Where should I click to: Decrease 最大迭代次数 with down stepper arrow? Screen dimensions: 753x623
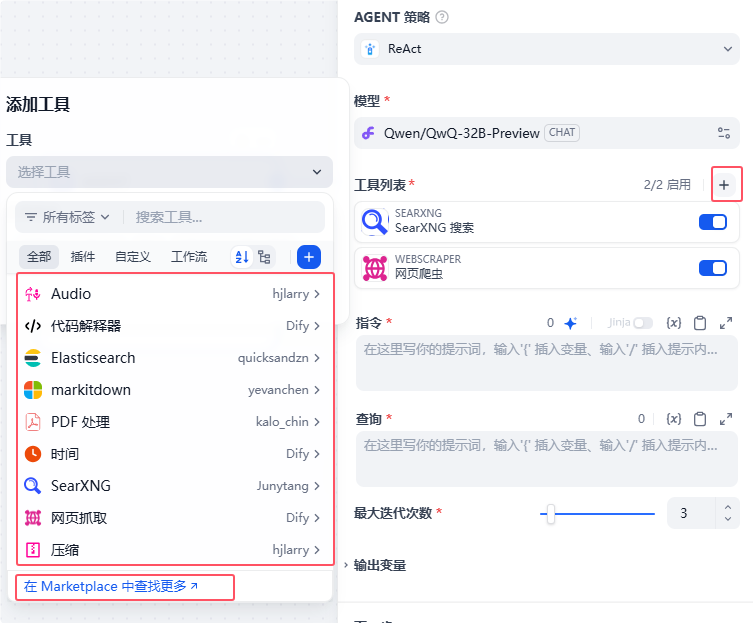click(x=728, y=519)
